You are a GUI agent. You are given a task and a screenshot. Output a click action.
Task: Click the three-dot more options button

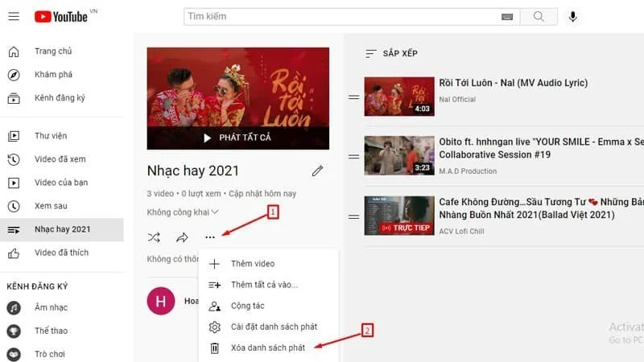pyautogui.click(x=210, y=237)
